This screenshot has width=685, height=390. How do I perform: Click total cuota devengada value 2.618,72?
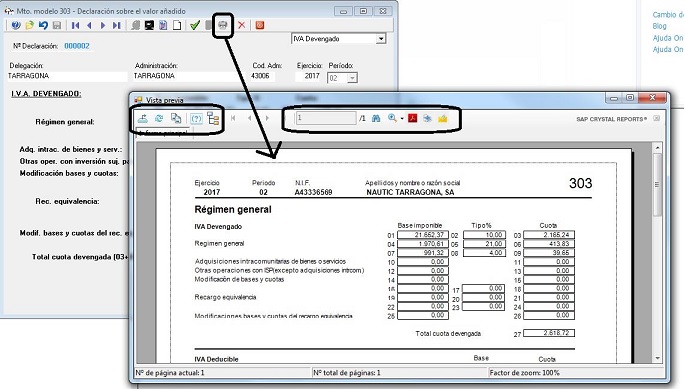(x=549, y=333)
